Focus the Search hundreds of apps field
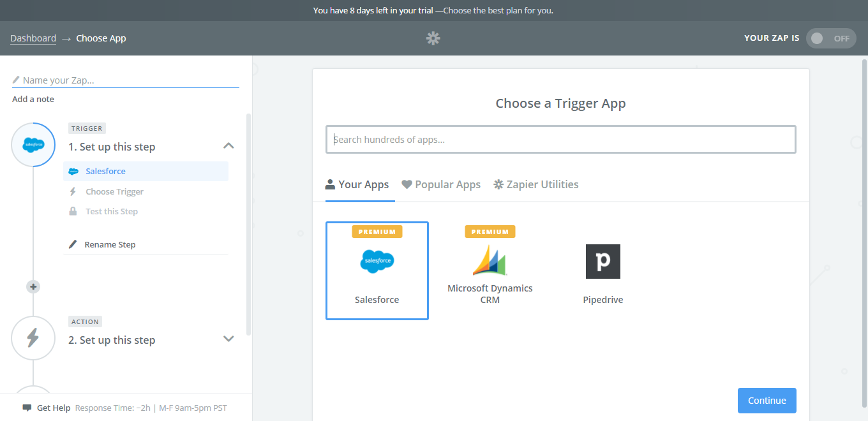 pos(561,139)
